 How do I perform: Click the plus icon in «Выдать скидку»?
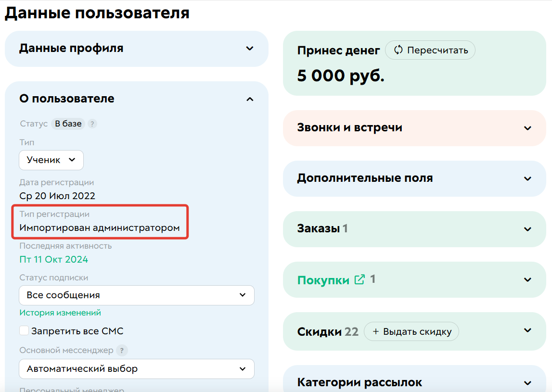point(377,331)
